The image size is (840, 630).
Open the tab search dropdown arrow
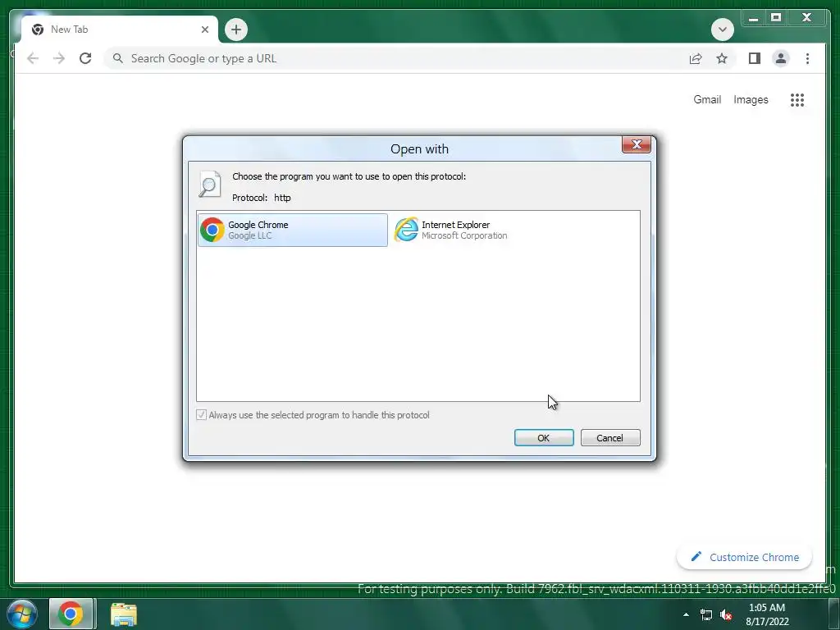[x=722, y=29]
